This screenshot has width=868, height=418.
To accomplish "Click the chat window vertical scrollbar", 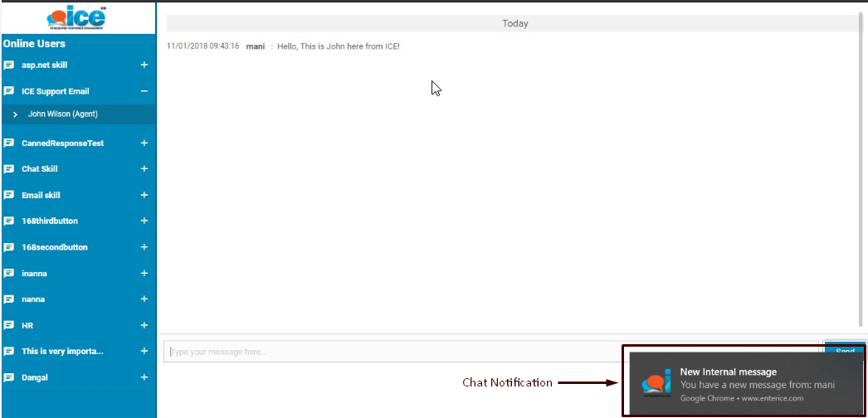I will [x=862, y=166].
